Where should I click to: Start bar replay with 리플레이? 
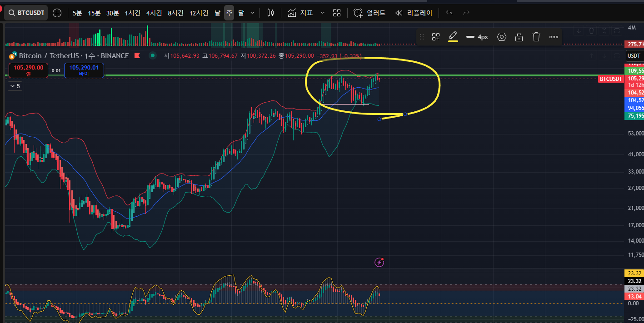414,13
